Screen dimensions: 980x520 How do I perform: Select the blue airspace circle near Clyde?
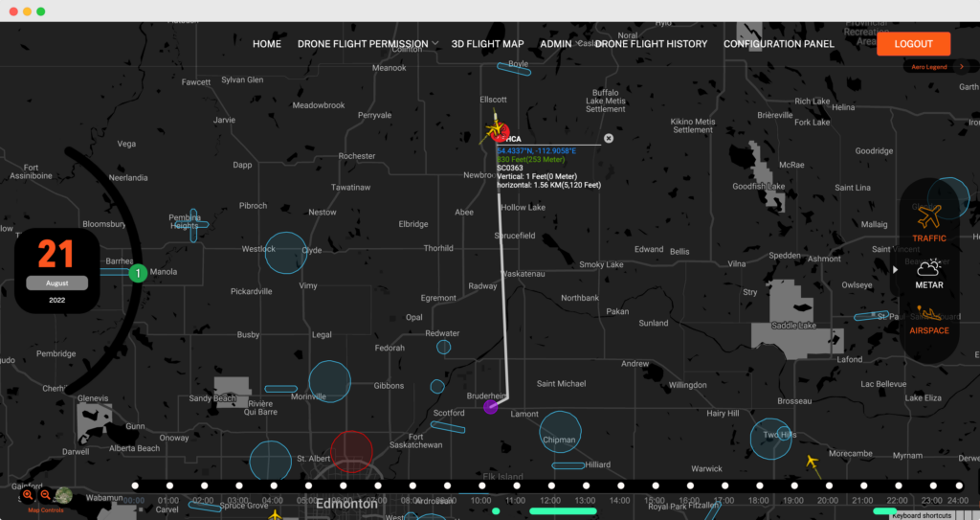[x=286, y=253]
